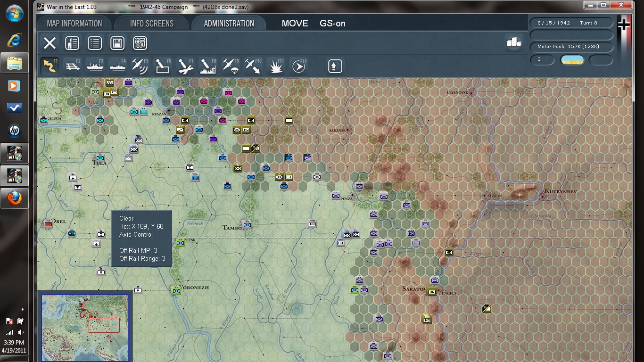Click the Saransk city label on the map
The width and height of the screenshot is (644, 362).
(338, 130)
